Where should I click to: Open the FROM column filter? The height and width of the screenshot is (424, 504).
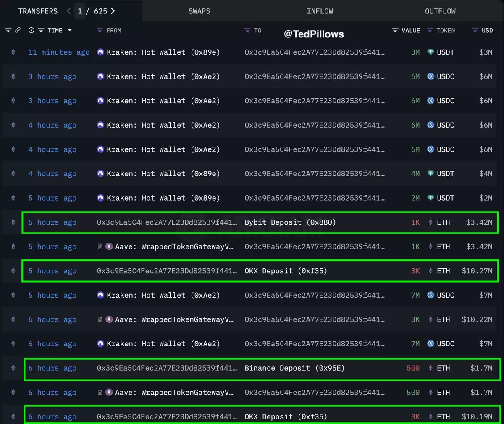tap(100, 30)
